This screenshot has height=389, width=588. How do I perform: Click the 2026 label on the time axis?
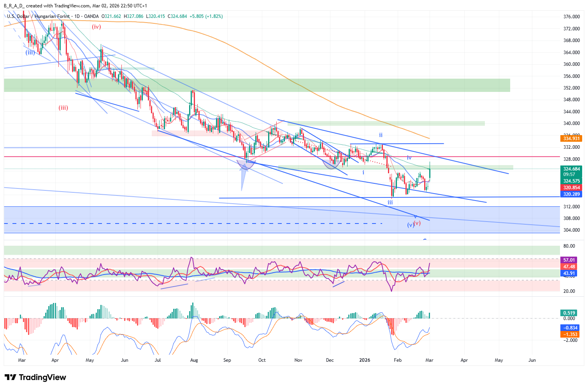365,360
